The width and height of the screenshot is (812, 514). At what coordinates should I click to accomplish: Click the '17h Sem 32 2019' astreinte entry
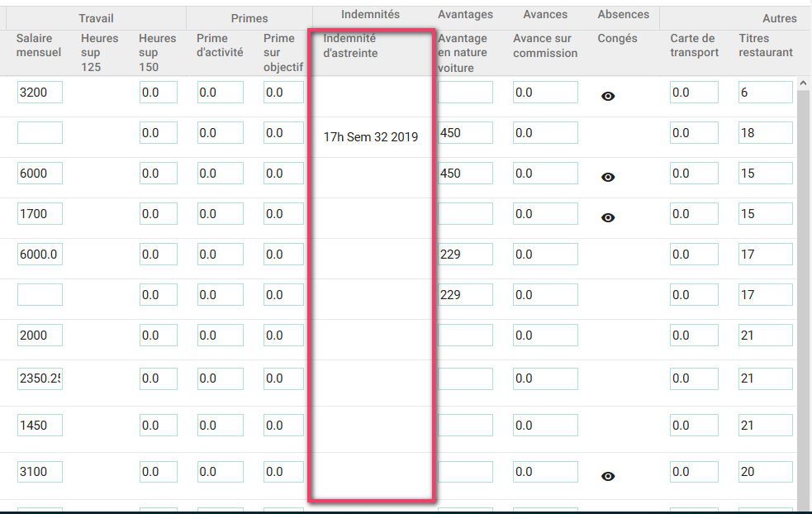371,137
